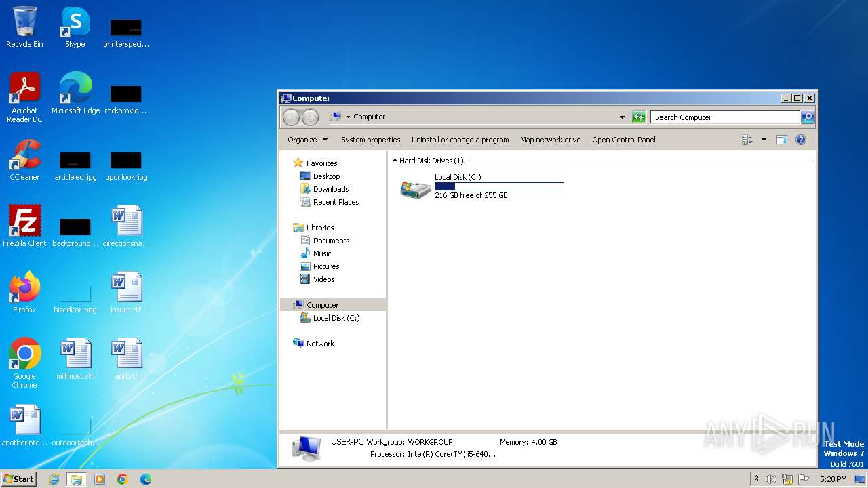This screenshot has width=868, height=488.
Task: Select the articleled.jpg desktop file
Action: tap(75, 167)
